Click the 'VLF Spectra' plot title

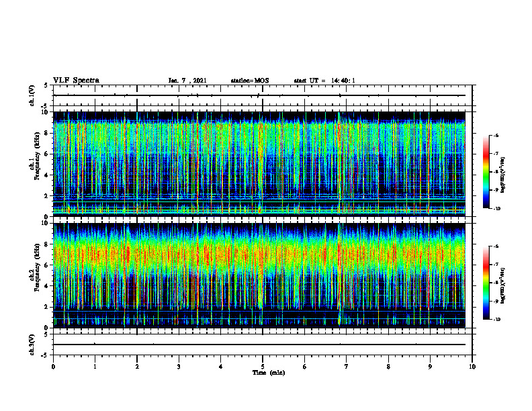point(76,81)
